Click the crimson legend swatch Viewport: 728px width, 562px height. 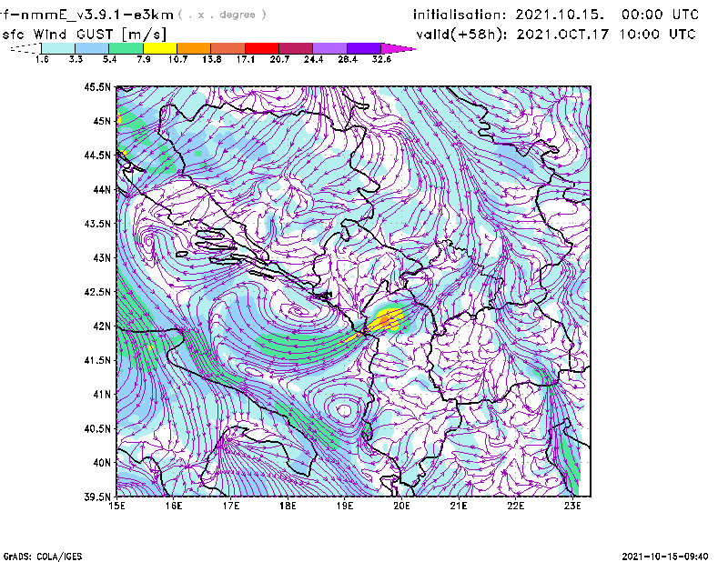296,48
